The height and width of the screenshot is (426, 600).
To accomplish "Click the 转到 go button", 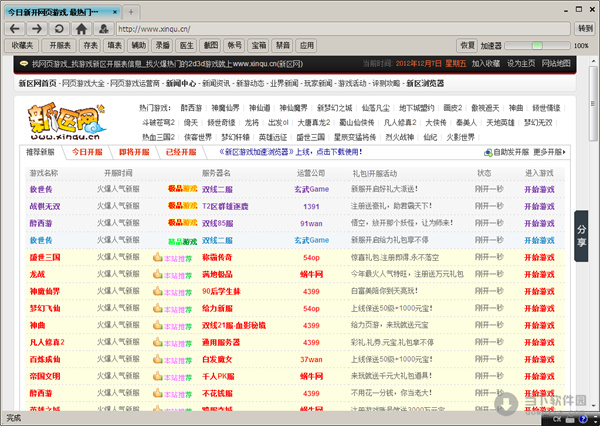I will coord(585,29).
